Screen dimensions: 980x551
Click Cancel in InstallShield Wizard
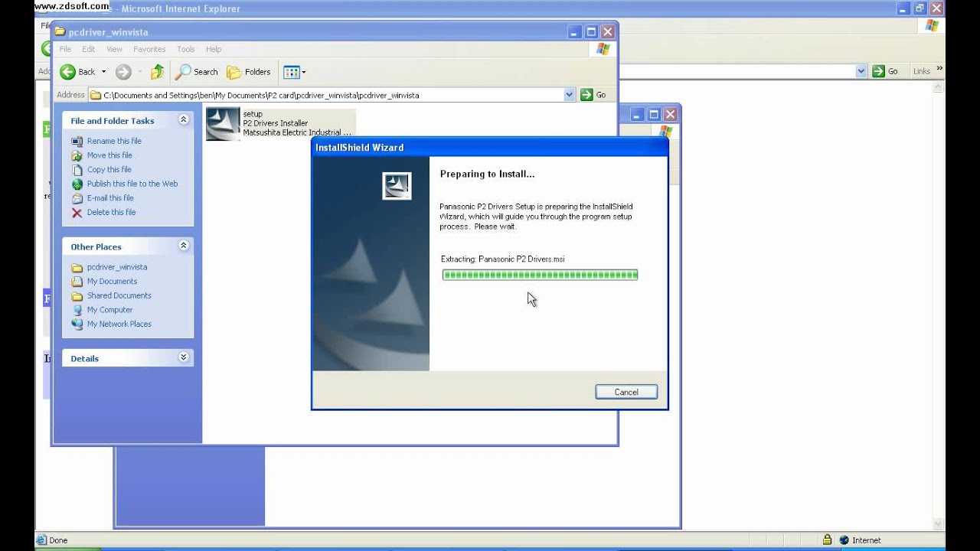point(626,392)
